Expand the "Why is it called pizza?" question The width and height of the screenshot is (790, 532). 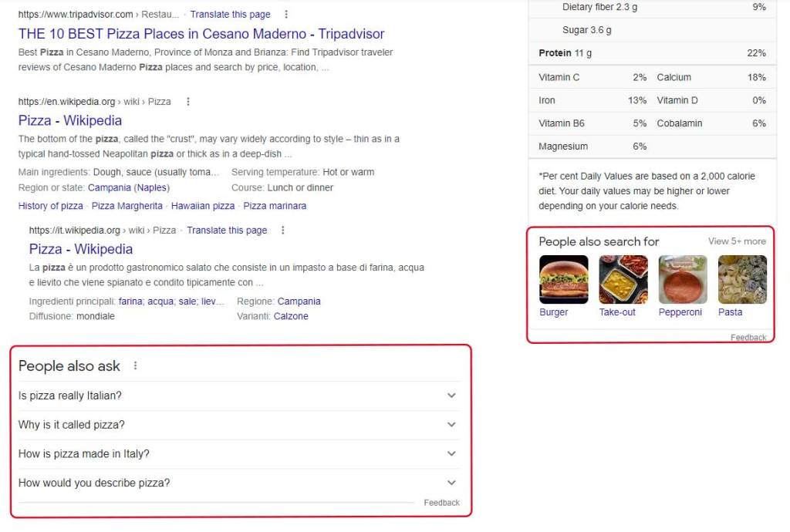coord(451,425)
